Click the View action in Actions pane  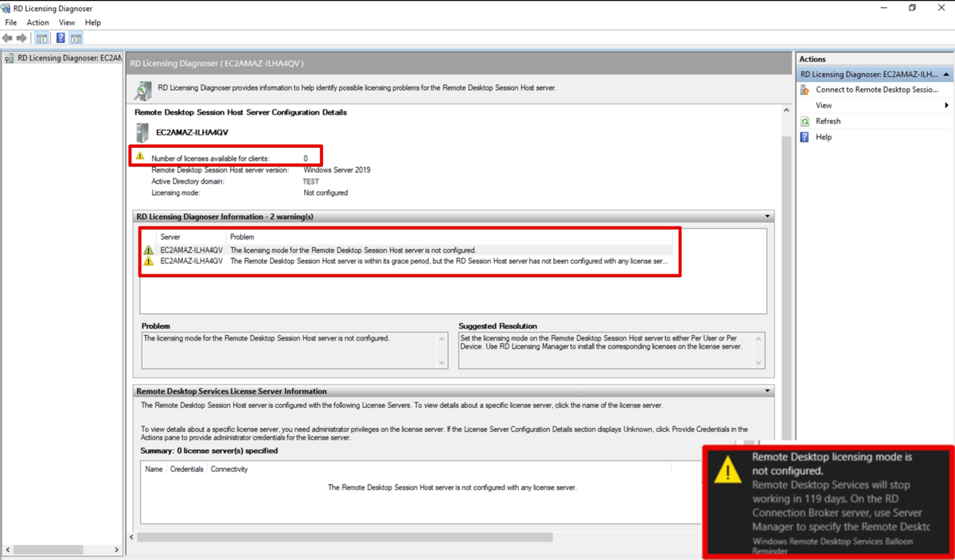[x=824, y=106]
